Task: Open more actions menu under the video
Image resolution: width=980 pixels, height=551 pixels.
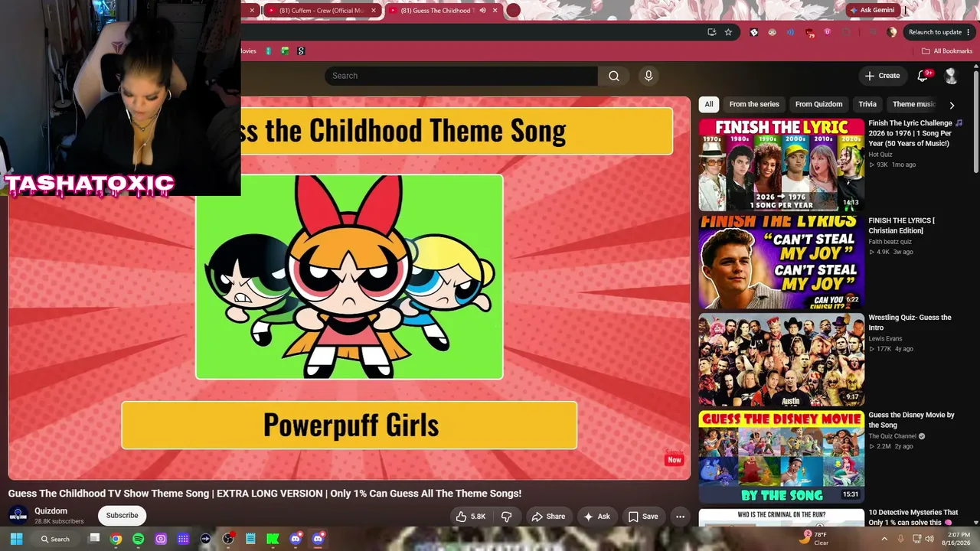Action: [680, 517]
